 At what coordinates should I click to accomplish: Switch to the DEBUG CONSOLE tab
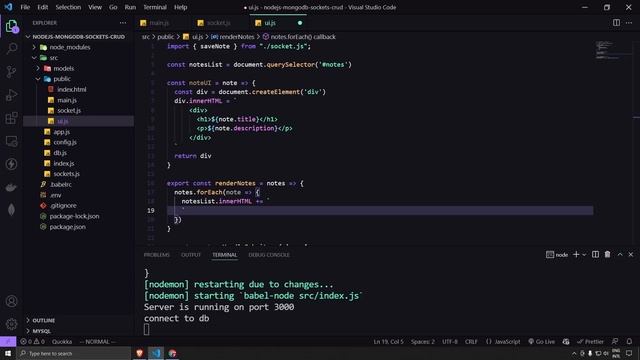click(x=269, y=255)
